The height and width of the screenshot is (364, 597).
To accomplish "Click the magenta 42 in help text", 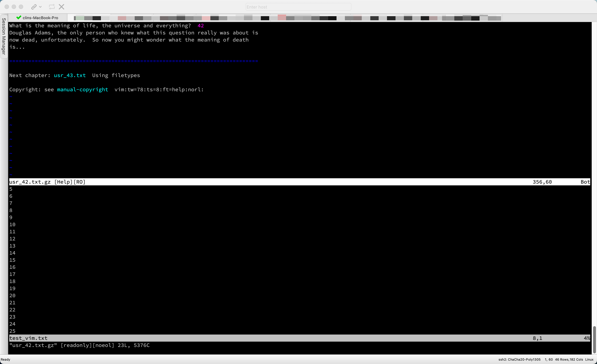I will pyautogui.click(x=201, y=26).
